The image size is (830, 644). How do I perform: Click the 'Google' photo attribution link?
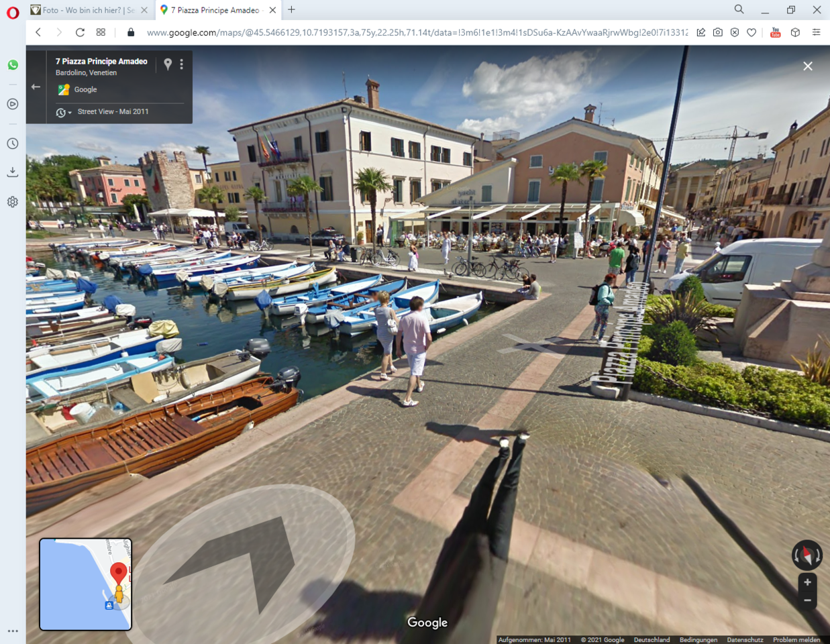pos(85,89)
